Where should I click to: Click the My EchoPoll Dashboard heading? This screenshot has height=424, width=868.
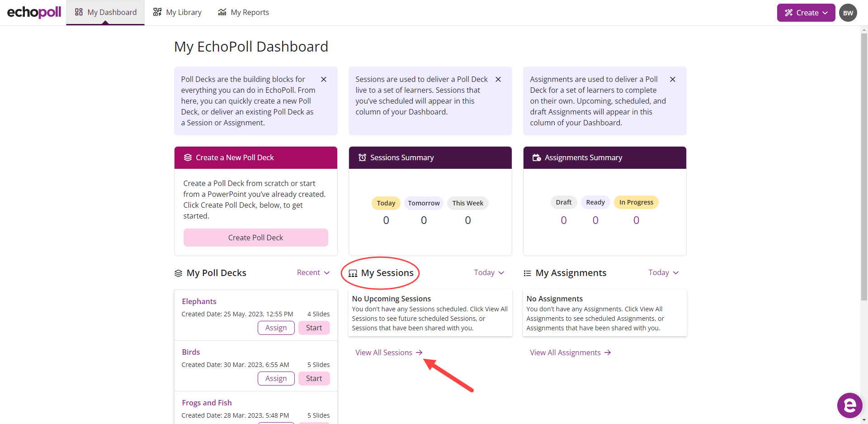coord(251,47)
